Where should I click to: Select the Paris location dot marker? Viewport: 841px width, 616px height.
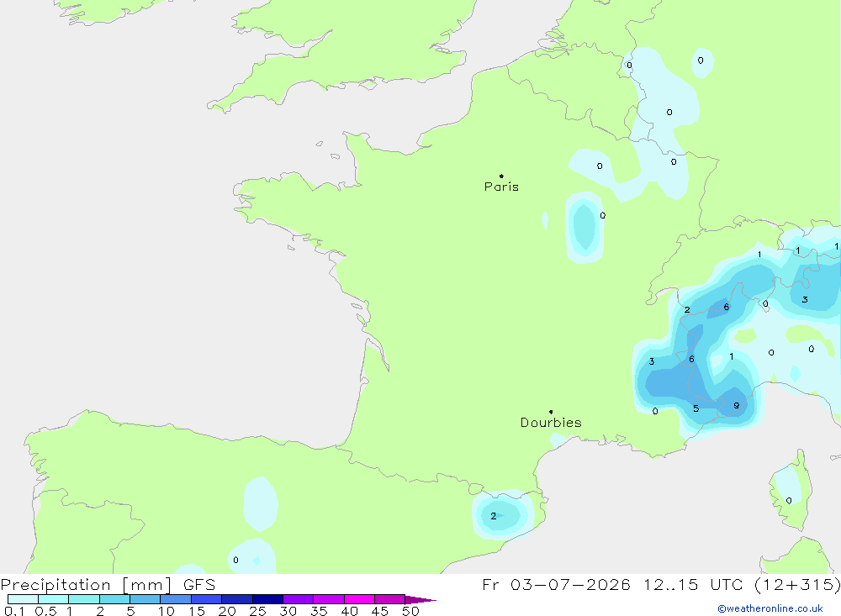[x=501, y=176]
